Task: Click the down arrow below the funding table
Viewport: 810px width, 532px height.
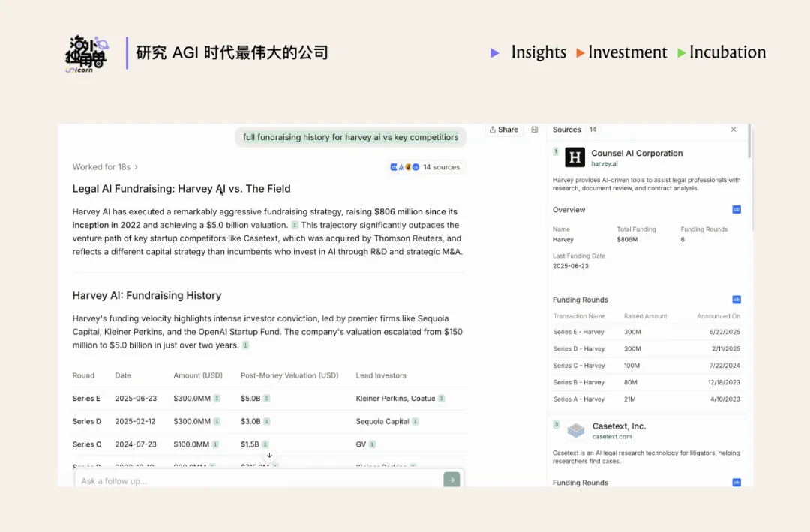Action: pos(269,455)
